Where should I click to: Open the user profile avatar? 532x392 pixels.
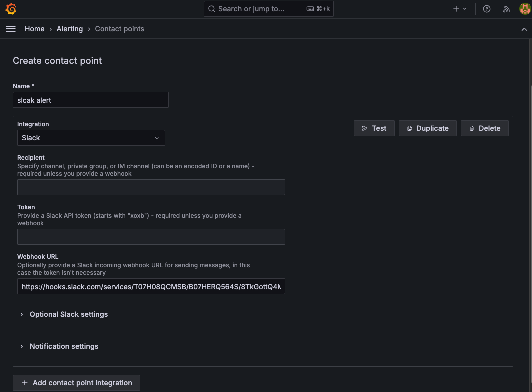pyautogui.click(x=525, y=9)
